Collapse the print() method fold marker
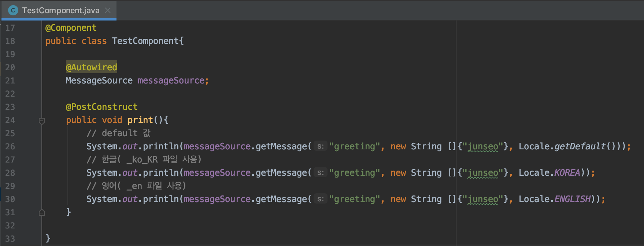The height and width of the screenshot is (246, 644). (x=42, y=120)
